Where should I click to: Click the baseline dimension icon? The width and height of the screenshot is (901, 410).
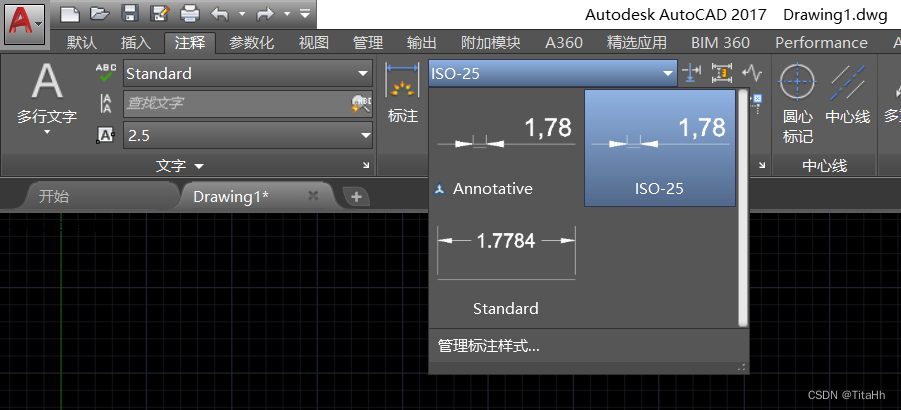691,73
